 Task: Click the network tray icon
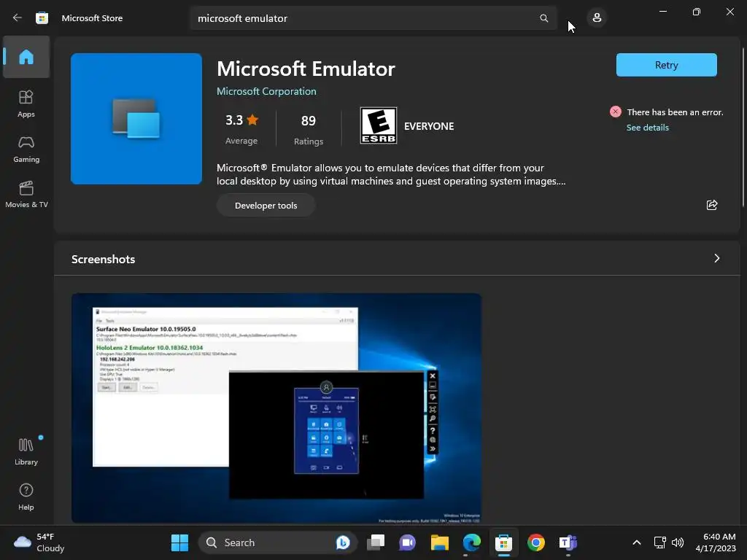click(659, 542)
